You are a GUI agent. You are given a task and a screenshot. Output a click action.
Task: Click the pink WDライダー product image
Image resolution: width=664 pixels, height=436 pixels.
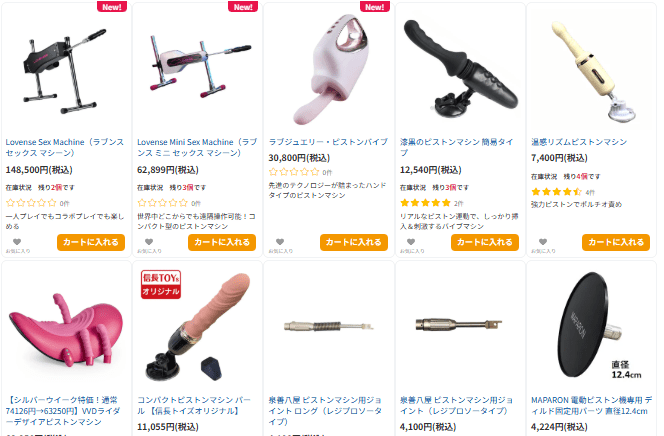pos(66,328)
